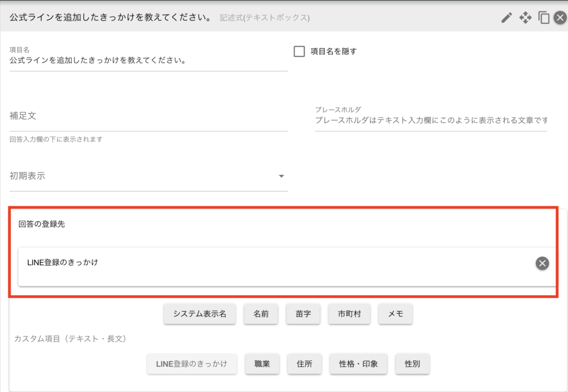This screenshot has width=568, height=392.
Task: Click the プレースホルダ input field
Action: click(430, 120)
